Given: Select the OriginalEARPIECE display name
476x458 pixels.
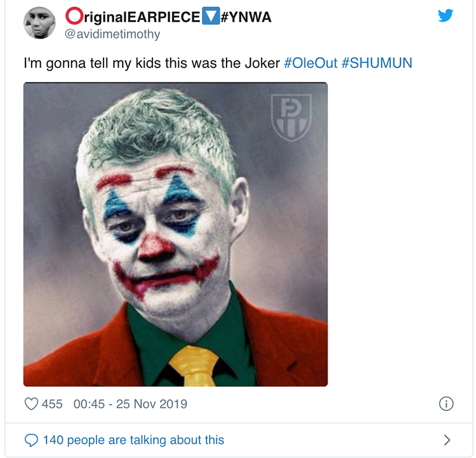Looking at the screenshot, I should tap(140, 16).
